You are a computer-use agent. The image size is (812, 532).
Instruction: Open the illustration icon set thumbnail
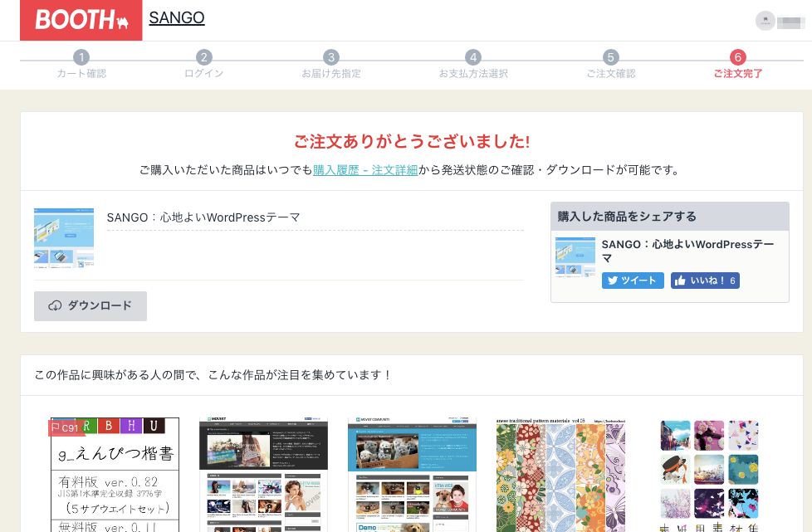pos(709,475)
